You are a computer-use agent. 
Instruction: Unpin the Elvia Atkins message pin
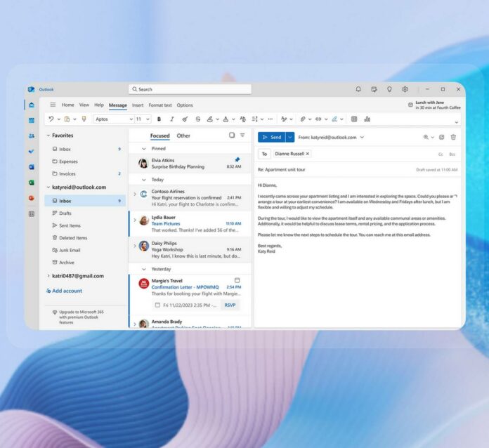point(237,159)
